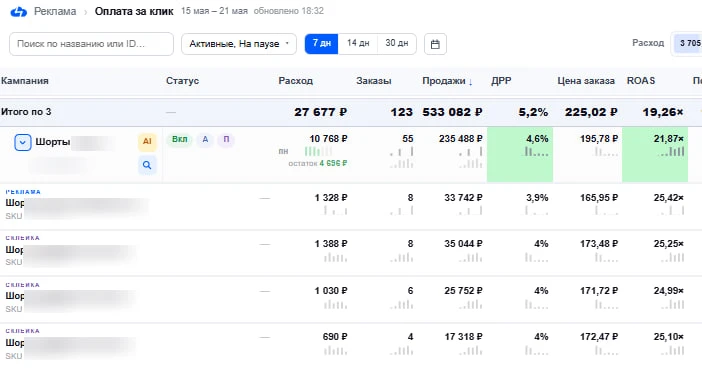Collapse the Шорты campaign row chevron
Screen dimensions: 702x369
click(x=23, y=142)
